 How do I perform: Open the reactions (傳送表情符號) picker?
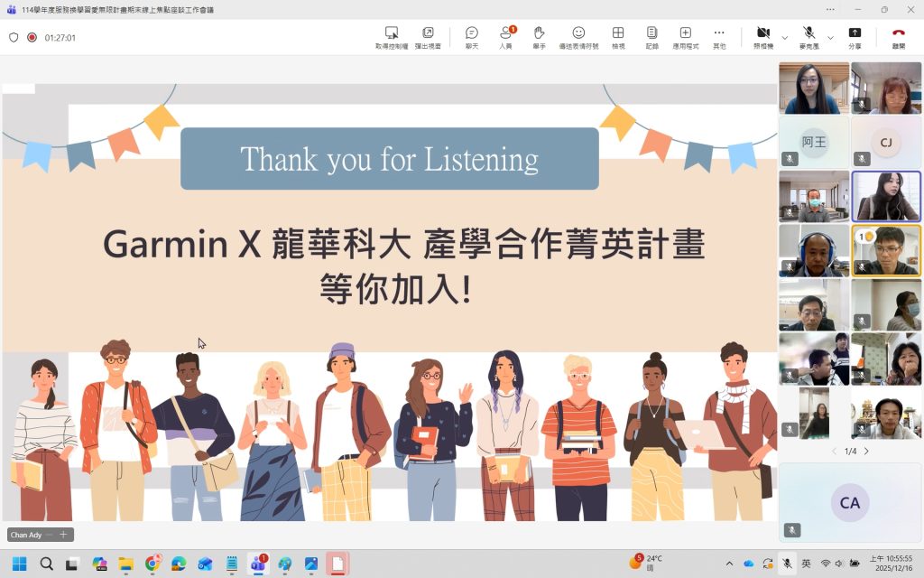tap(578, 37)
